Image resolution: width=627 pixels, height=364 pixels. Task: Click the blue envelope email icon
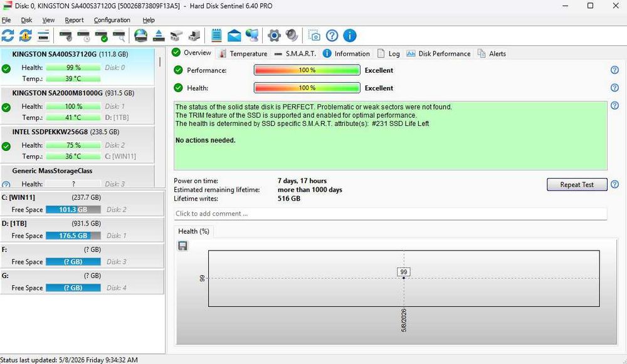[234, 36]
